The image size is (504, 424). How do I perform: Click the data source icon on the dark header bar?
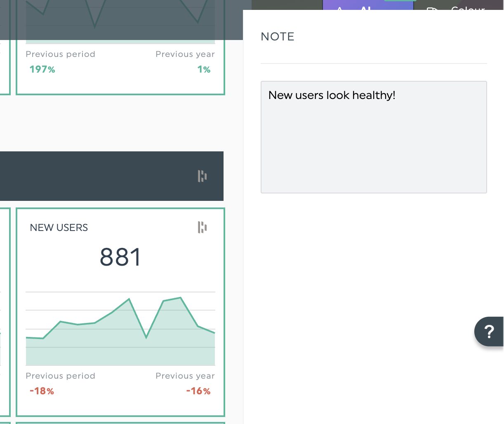[x=202, y=176]
